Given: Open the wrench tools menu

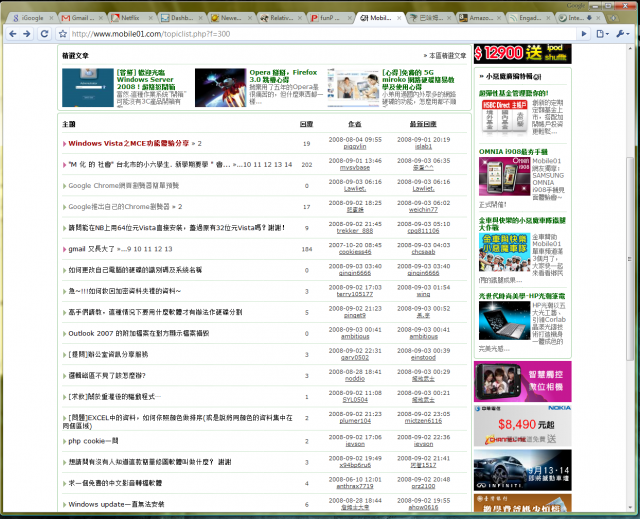Looking at the screenshot, I should pyautogui.click(x=623, y=34).
